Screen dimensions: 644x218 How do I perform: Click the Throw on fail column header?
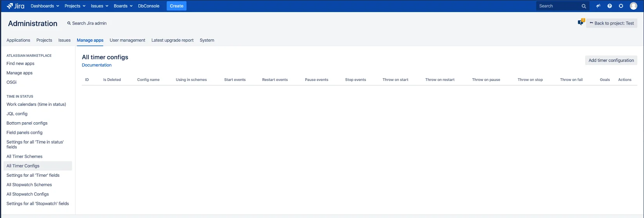point(571,80)
